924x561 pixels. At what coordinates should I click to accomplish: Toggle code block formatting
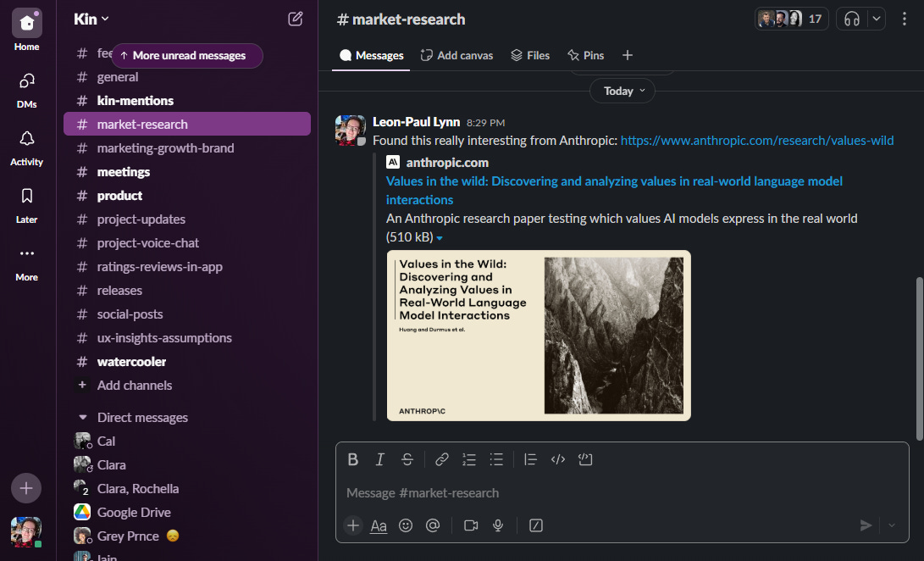[x=585, y=459]
